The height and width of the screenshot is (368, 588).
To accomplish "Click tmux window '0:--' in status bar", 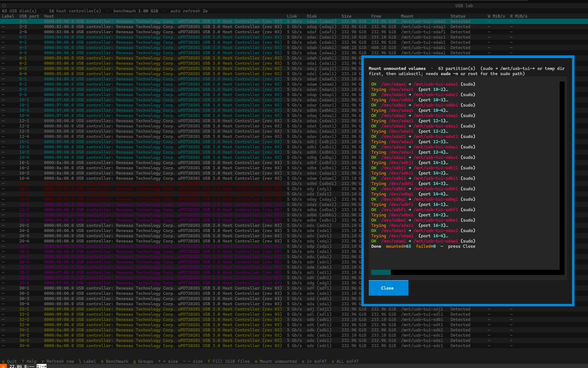I will [x=28, y=366].
